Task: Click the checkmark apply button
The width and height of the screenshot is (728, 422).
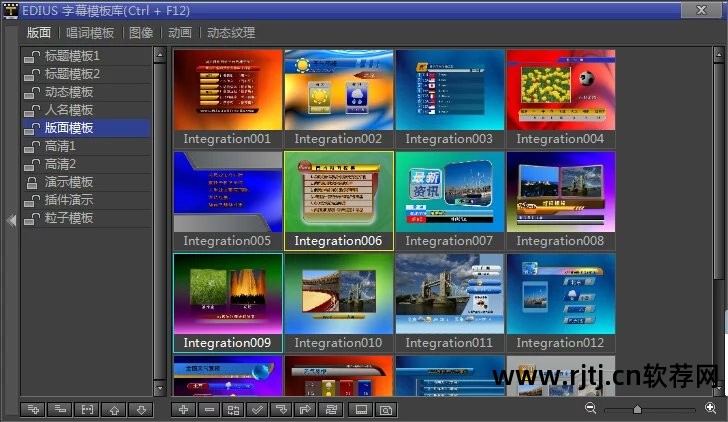Action: coord(257,409)
